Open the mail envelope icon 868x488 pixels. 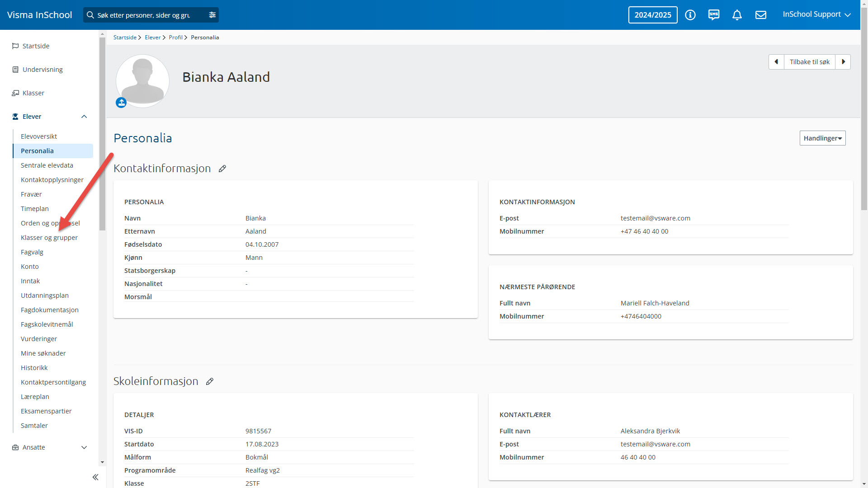coord(760,15)
